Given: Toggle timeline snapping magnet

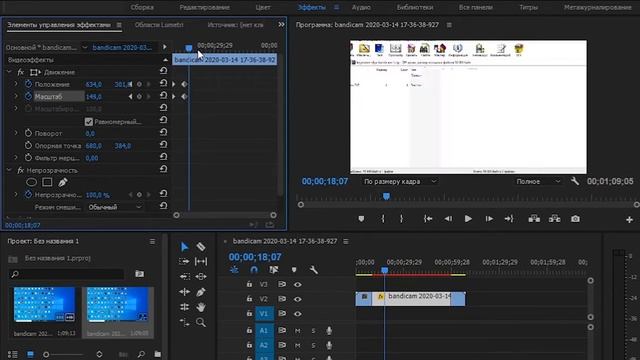Looking at the screenshot, I should [254, 270].
